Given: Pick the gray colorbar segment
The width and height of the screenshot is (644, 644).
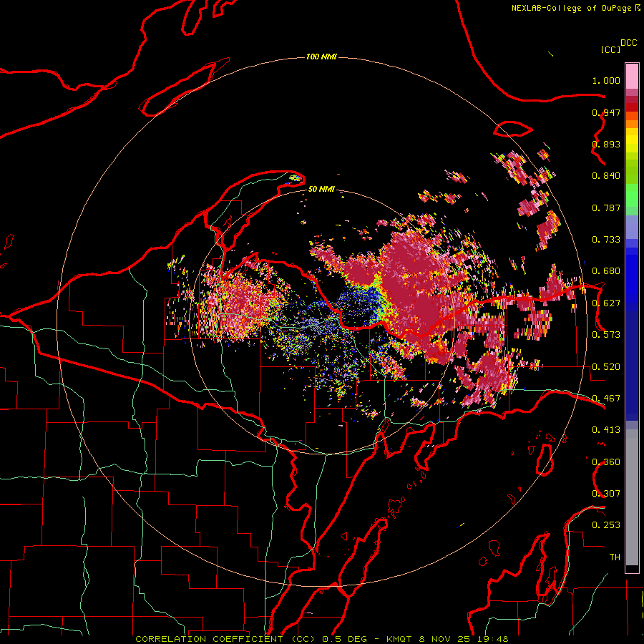Looking at the screenshot, I should click(632, 497).
